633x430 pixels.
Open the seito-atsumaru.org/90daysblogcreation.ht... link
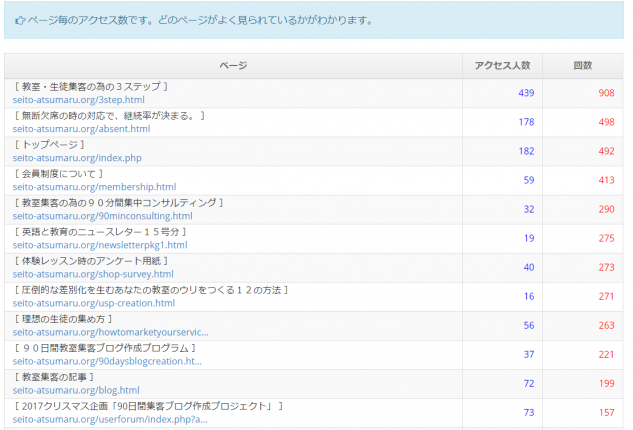point(107,361)
